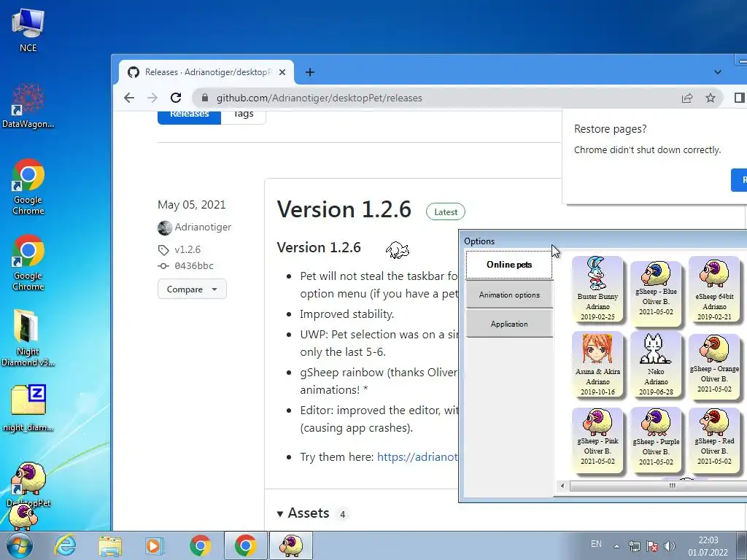Launch Internet Explorer from the taskbar
Screen dimensions: 747x560
65,545
